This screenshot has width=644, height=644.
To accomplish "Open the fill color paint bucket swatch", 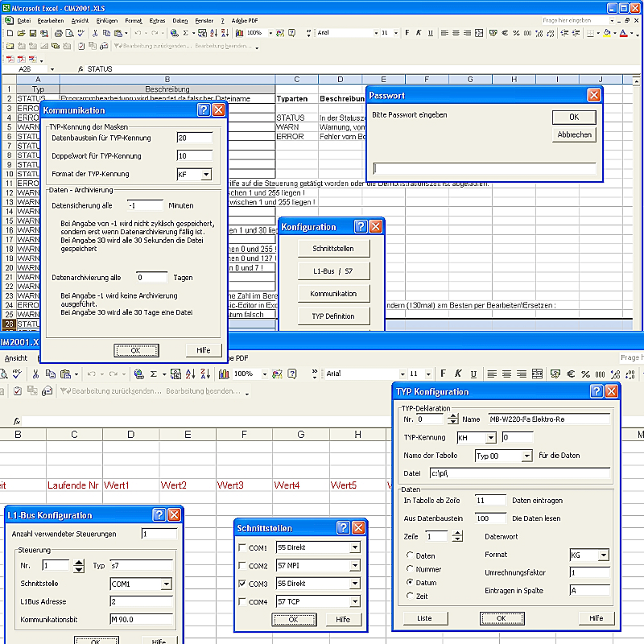I will [607, 33].
